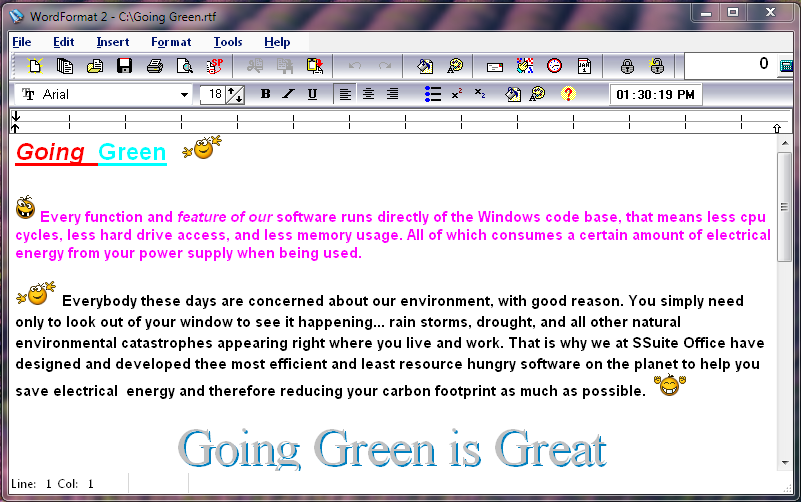801x502 pixels.
Task: Open the Format menu
Action: (x=171, y=42)
